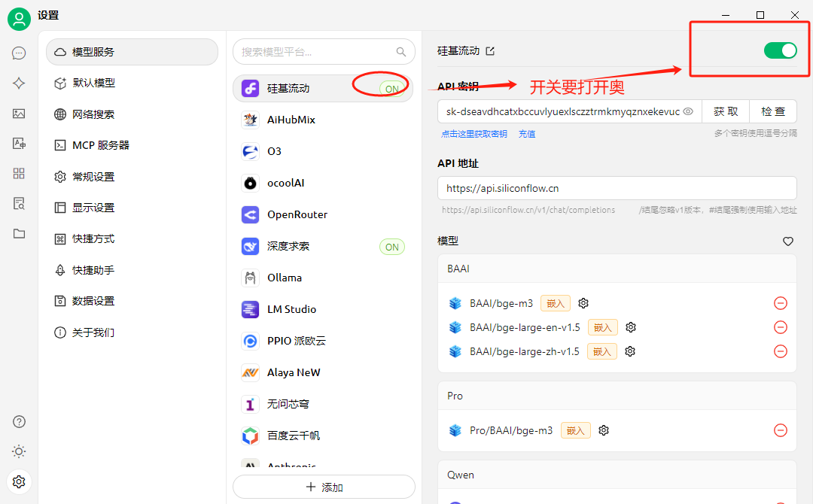This screenshot has width=813, height=504.
Task: Open the image painting sidebar icon
Action: (x=19, y=114)
